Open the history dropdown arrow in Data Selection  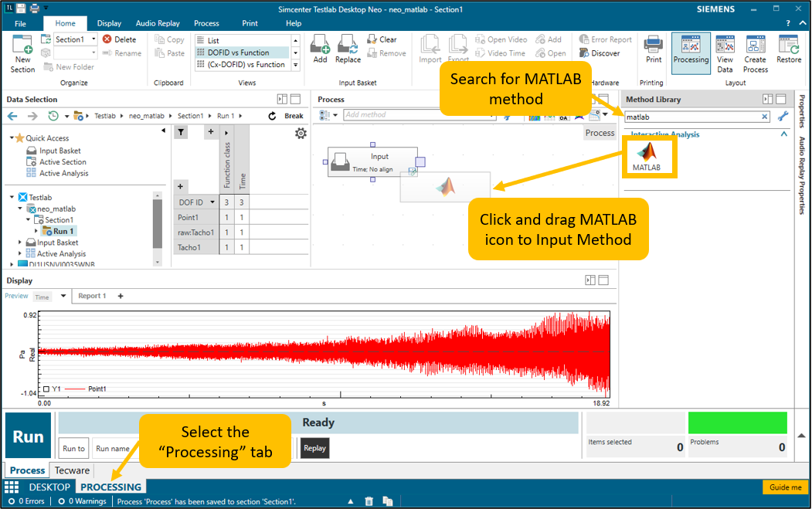click(x=66, y=117)
